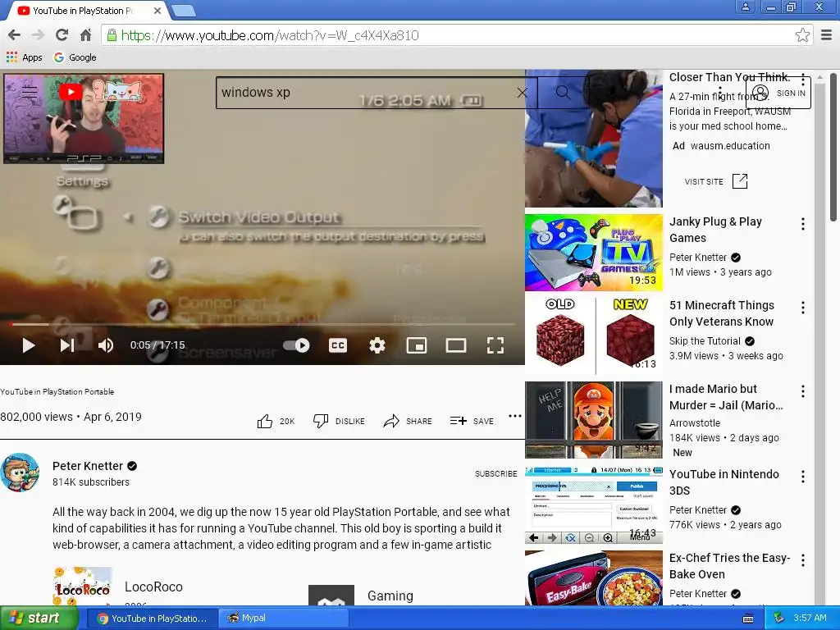Open more actions dots below video
Screen dimensions: 840x630
coord(515,416)
